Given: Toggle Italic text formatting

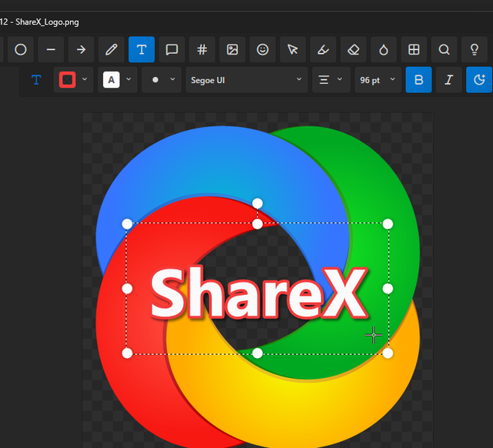Looking at the screenshot, I should coord(448,80).
